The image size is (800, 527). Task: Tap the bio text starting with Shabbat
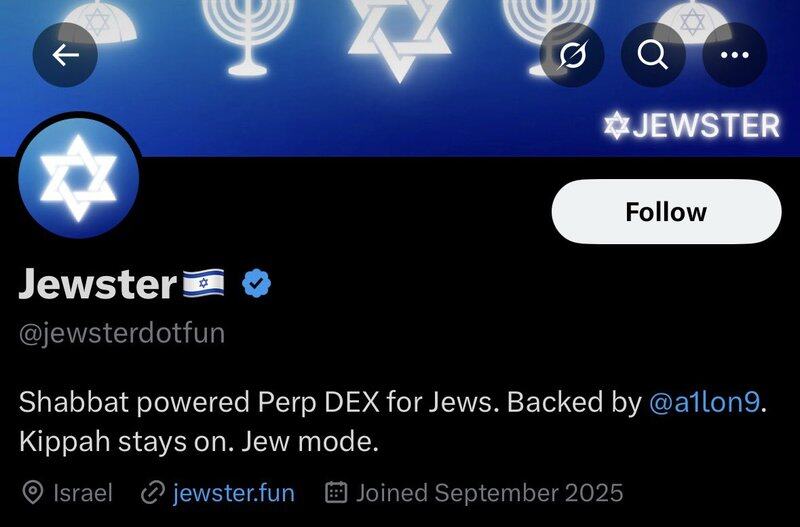[x=330, y=402]
